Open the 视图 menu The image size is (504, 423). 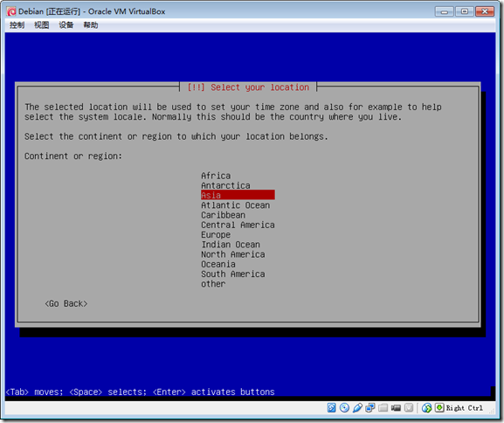(x=41, y=25)
